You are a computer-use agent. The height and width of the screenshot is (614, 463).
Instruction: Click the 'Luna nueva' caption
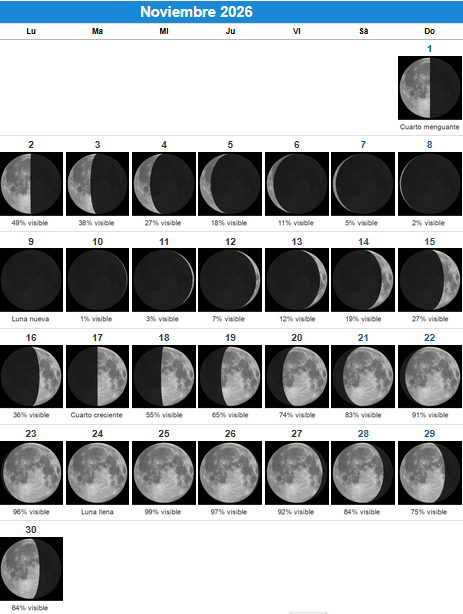point(30,319)
